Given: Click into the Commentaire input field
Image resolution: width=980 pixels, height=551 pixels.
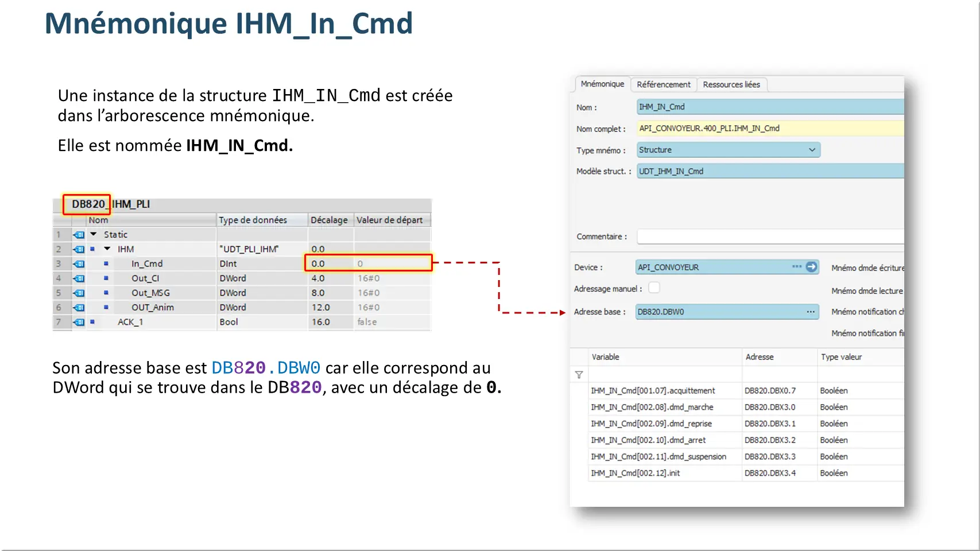Looking at the screenshot, I should click(769, 236).
